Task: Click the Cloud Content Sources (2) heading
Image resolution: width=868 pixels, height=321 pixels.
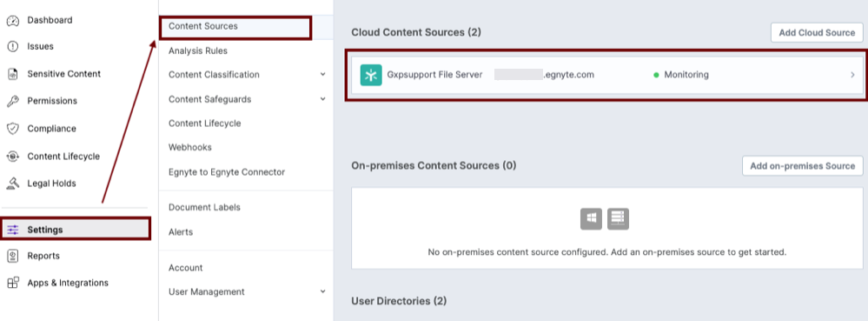Action: (416, 33)
